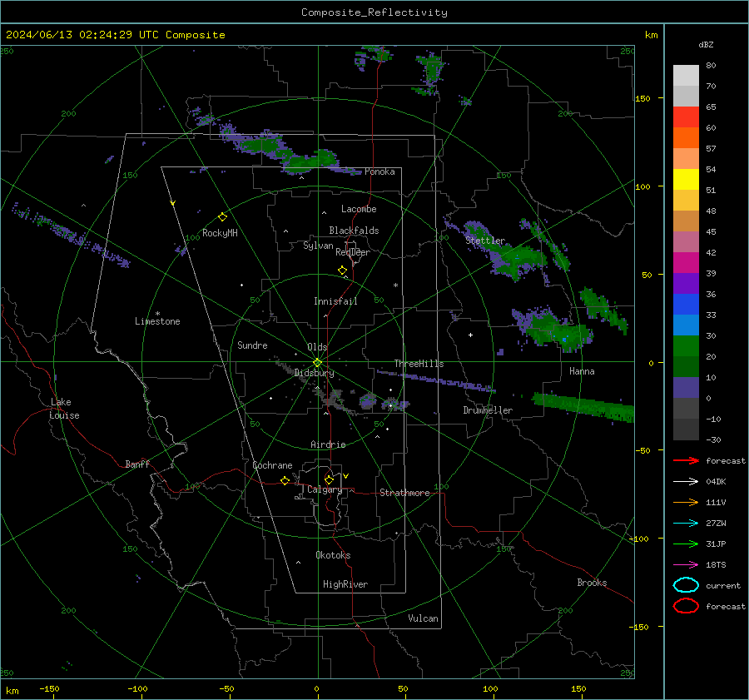Click the green 31JP arrow icon
The width and height of the screenshot is (749, 700).
pos(686,544)
